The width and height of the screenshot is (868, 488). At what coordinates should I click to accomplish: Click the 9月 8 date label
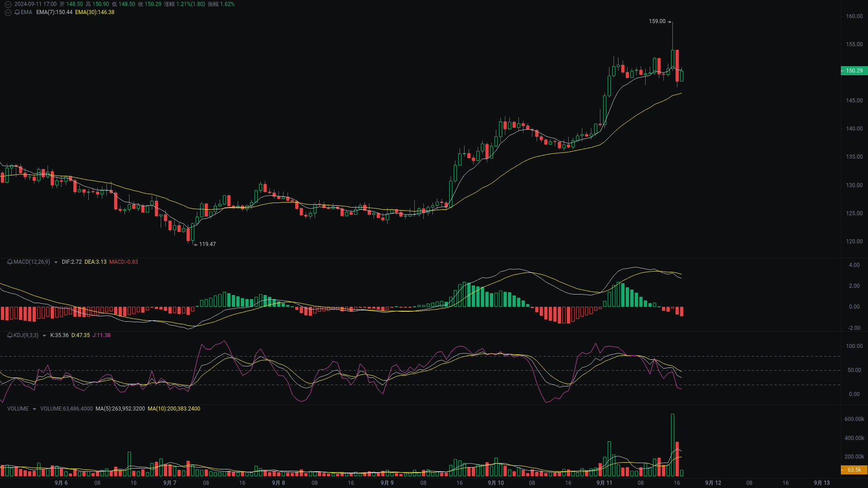pos(278,483)
